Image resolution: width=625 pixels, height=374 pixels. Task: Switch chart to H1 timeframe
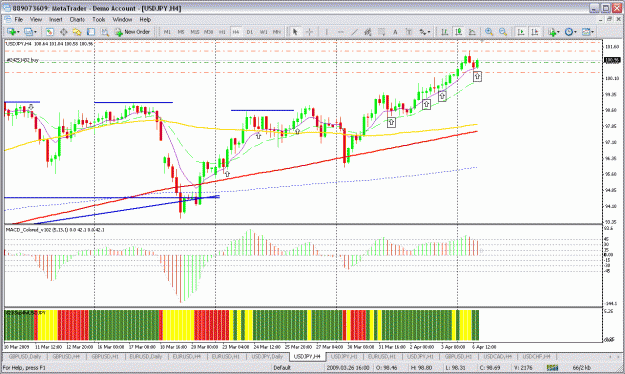click(x=222, y=32)
